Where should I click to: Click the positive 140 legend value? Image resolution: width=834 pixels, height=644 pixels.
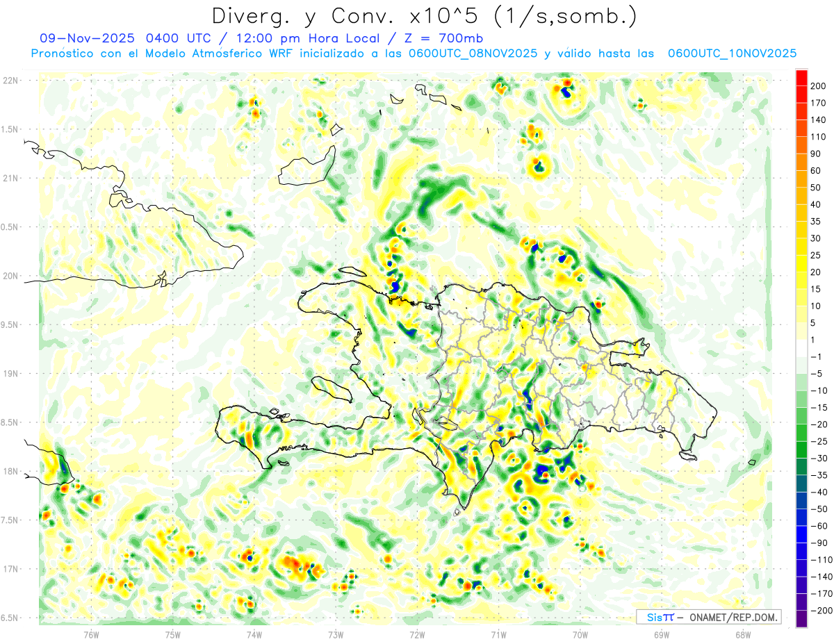tap(819, 120)
